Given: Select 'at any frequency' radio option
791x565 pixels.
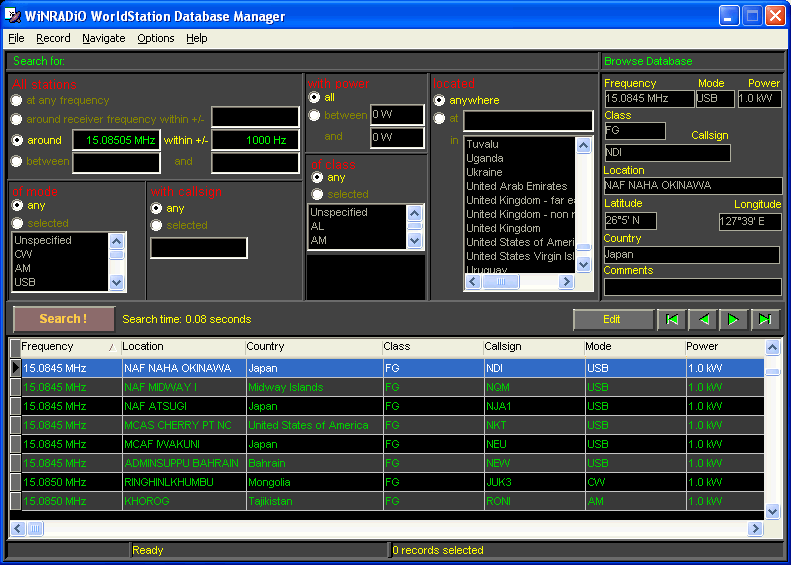Looking at the screenshot, I should click(x=17, y=100).
